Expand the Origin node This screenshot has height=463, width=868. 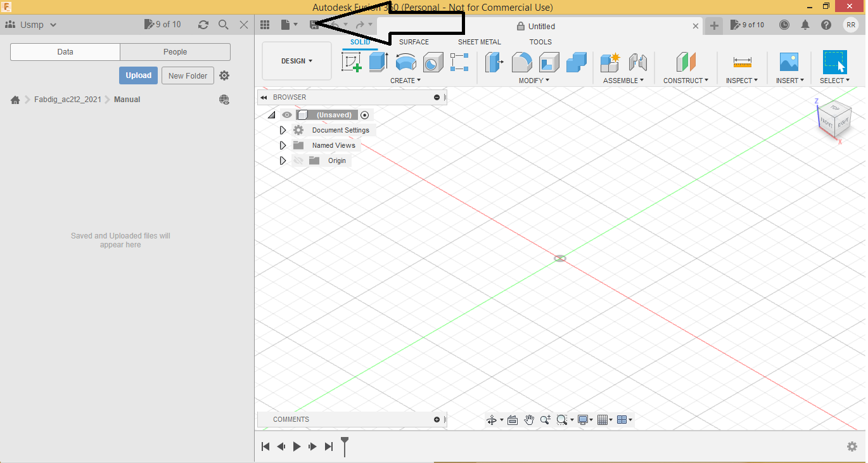(x=283, y=160)
